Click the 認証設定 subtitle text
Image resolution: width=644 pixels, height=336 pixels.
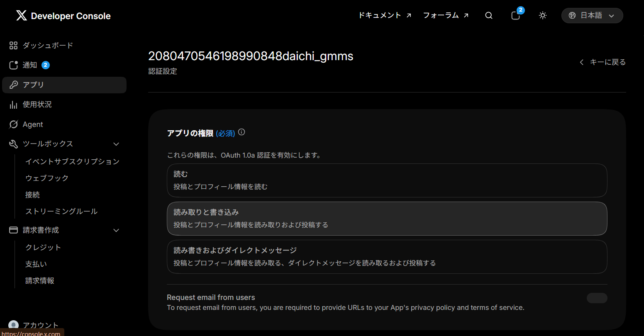tap(163, 71)
